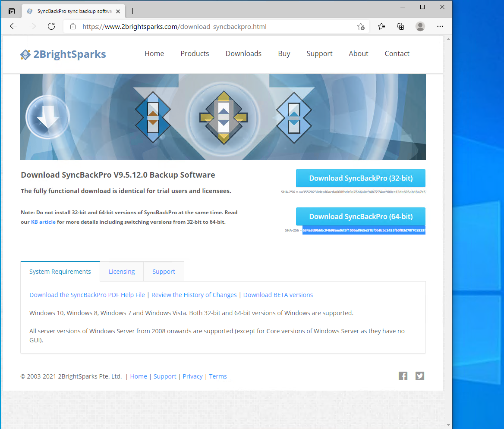Click Download SyncBackPro (64-bit) button
504x429 pixels.
[361, 217]
